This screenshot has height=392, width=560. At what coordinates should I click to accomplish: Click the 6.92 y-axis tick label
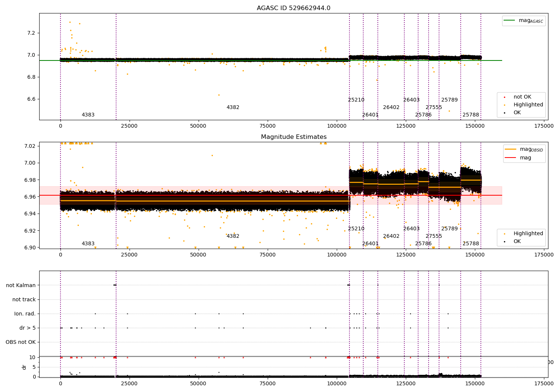point(30,231)
